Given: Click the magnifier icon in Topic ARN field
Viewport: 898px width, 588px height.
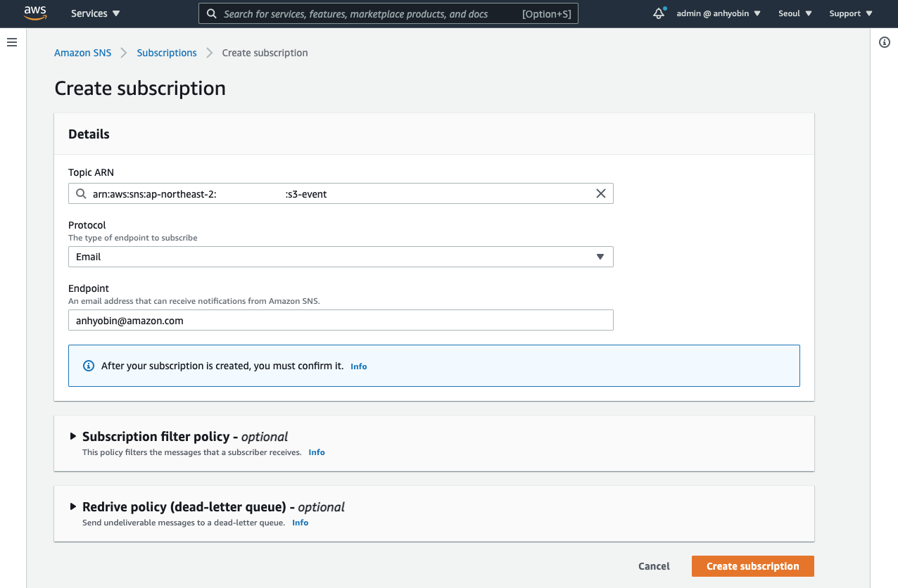Looking at the screenshot, I should (x=81, y=193).
